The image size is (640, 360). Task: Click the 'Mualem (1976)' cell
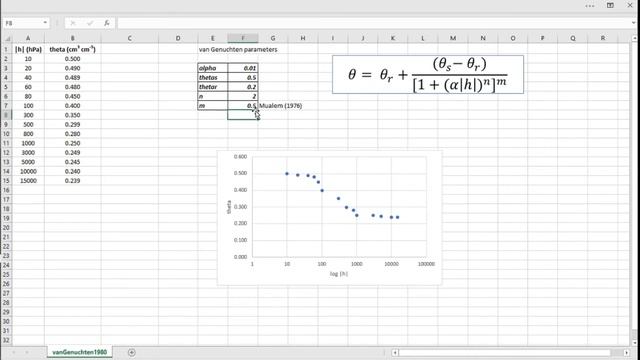280,106
